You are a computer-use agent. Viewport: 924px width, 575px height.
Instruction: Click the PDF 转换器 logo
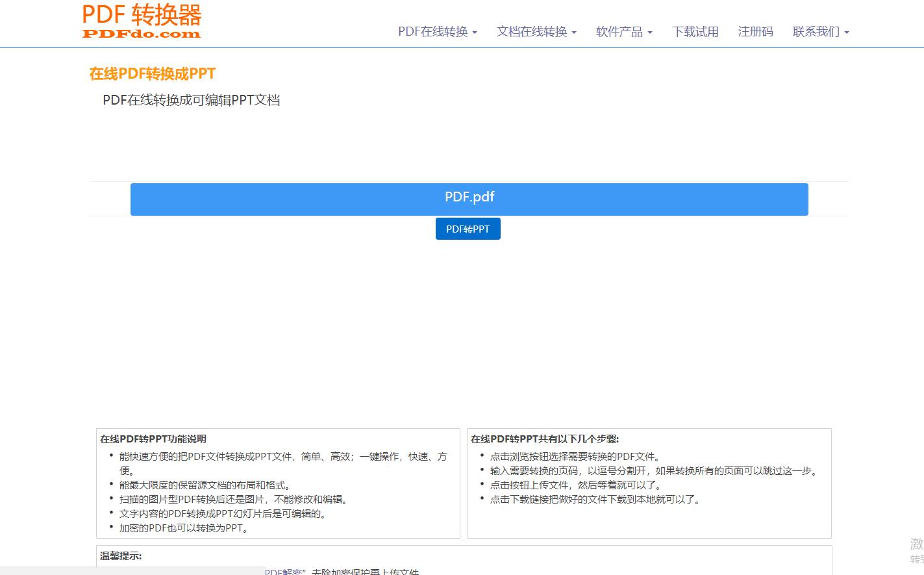tap(140, 14)
